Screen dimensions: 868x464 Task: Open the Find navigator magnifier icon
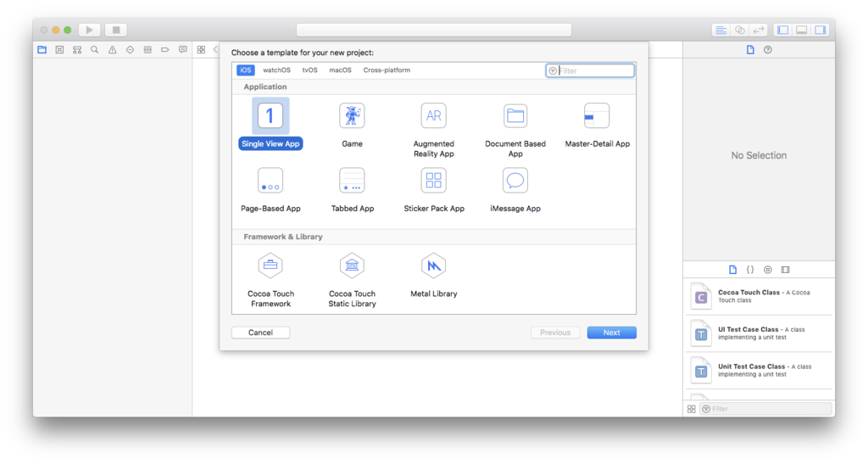click(95, 50)
